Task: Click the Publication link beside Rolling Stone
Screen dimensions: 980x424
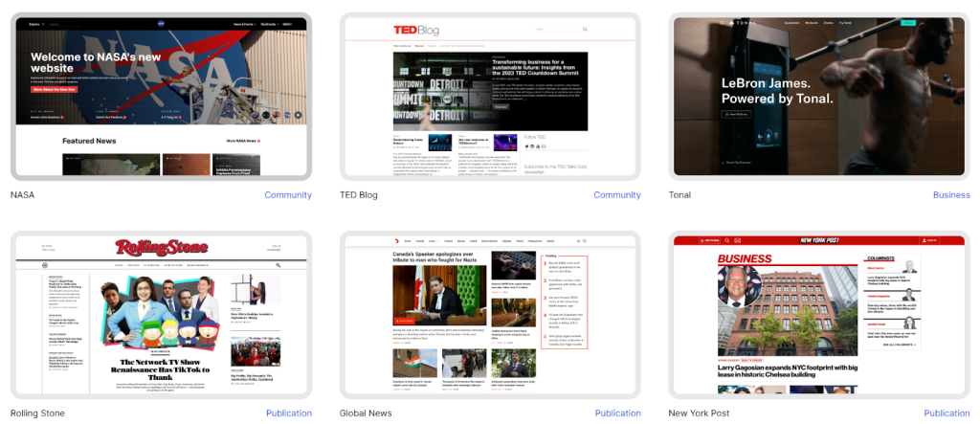Action: pyautogui.click(x=289, y=413)
